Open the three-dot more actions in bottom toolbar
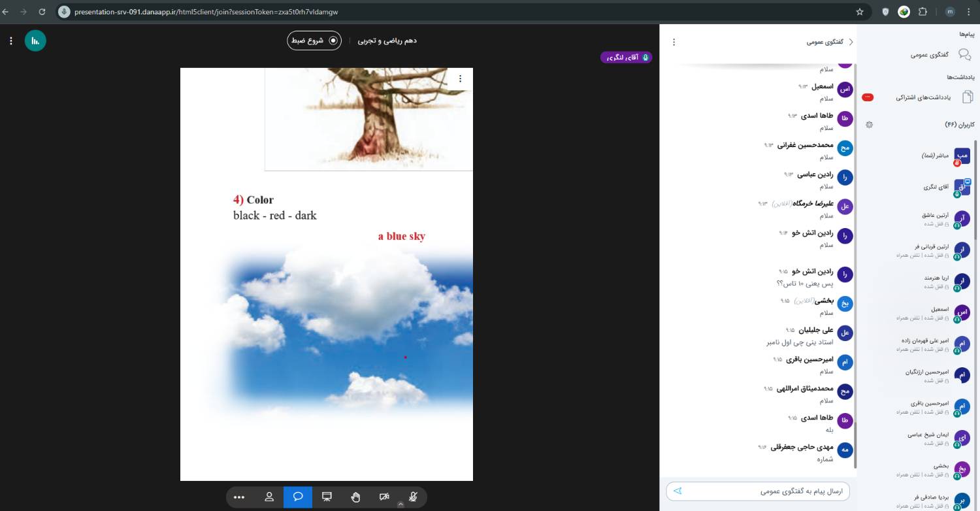Image resolution: width=980 pixels, height=511 pixels. point(239,497)
